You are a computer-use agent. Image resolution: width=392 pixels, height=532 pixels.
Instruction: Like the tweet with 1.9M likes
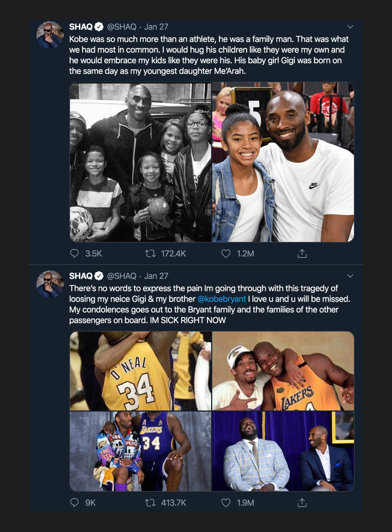pos(226,502)
